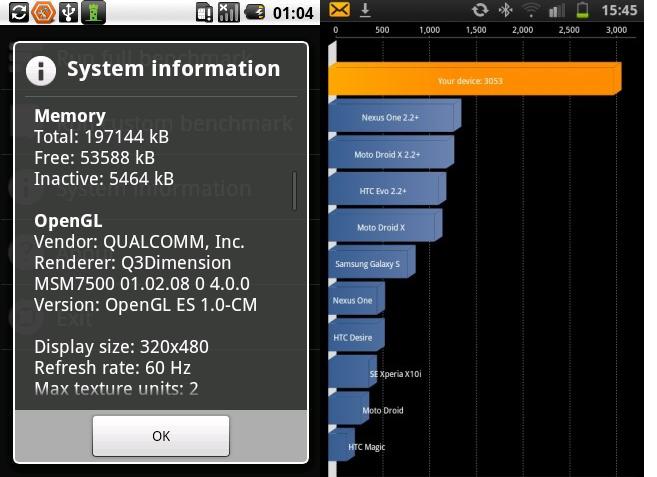Select the orange 'Your device: 3053' bar
The image size is (657, 477).
[x=475, y=79]
